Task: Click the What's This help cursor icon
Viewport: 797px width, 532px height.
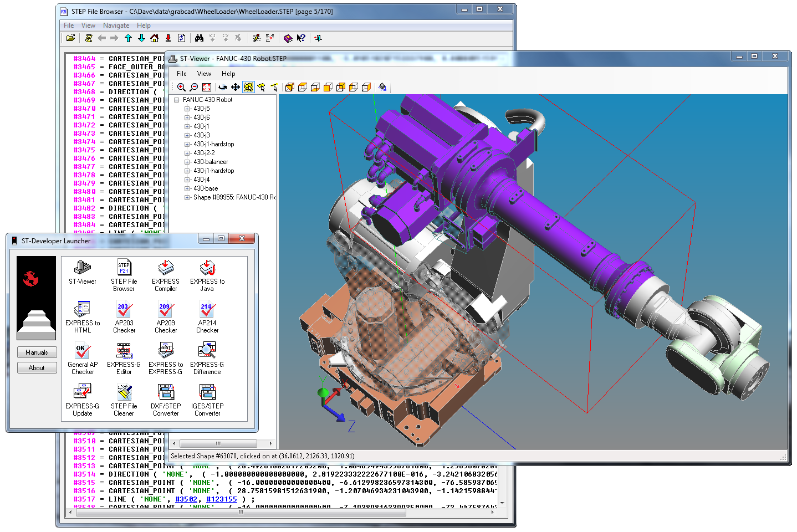Action: click(x=301, y=38)
